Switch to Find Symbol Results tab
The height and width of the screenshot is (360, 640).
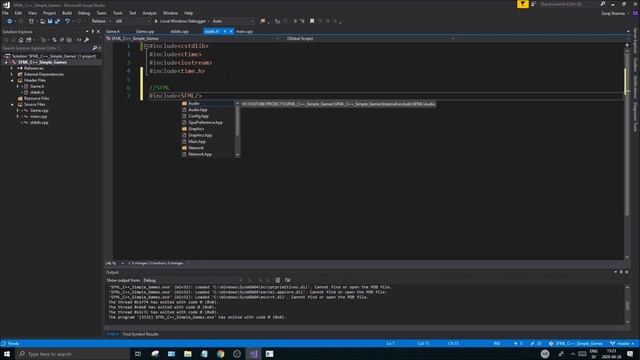pyautogui.click(x=140, y=334)
